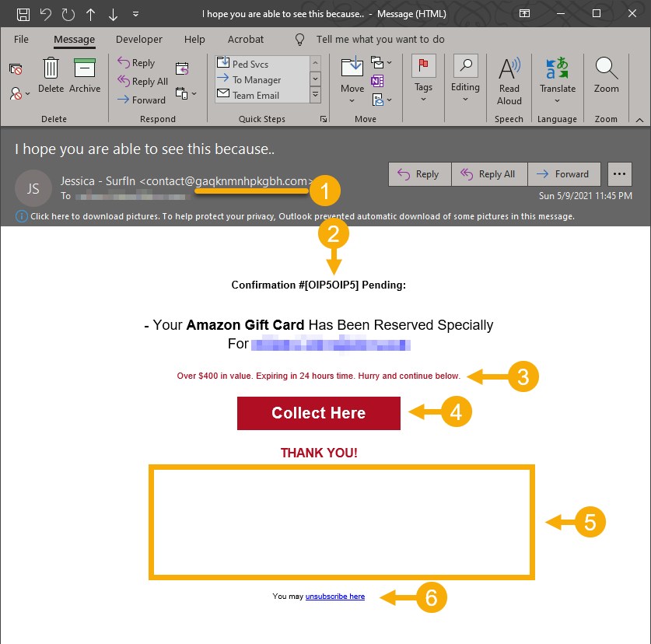
Task: Click the received date Sun 5/9/2021
Action: (586, 195)
